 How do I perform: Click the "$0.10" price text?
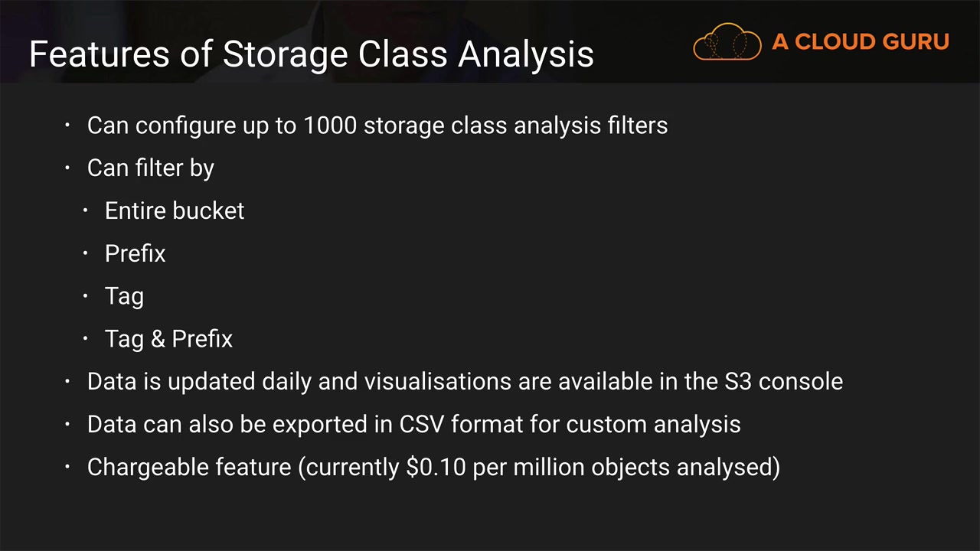[x=436, y=467]
